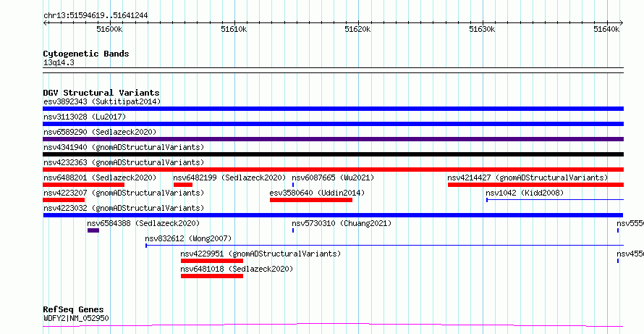644x334 pixels.
Task: Click the nsv6087665 (Wu2021) label
Action: [333, 178]
